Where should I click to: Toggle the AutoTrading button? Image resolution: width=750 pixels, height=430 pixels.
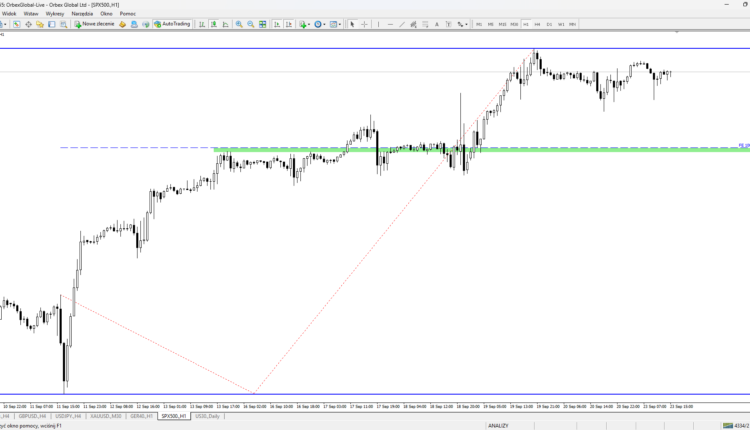(x=172, y=24)
